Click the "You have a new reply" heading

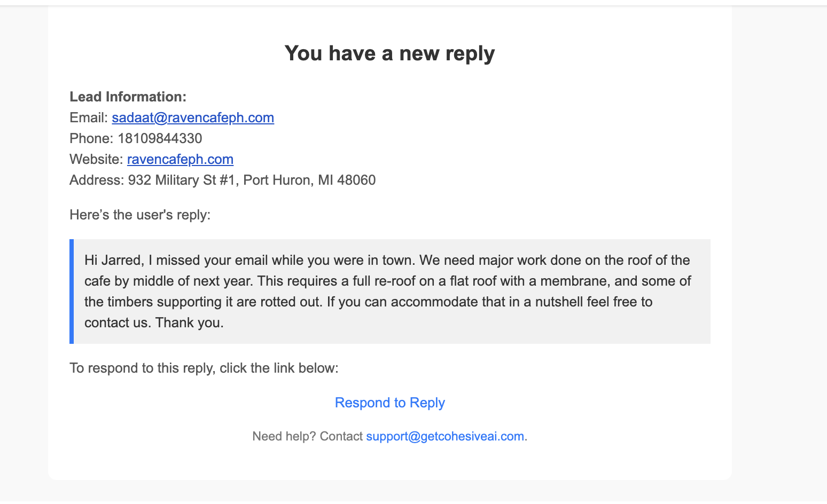pyautogui.click(x=389, y=53)
